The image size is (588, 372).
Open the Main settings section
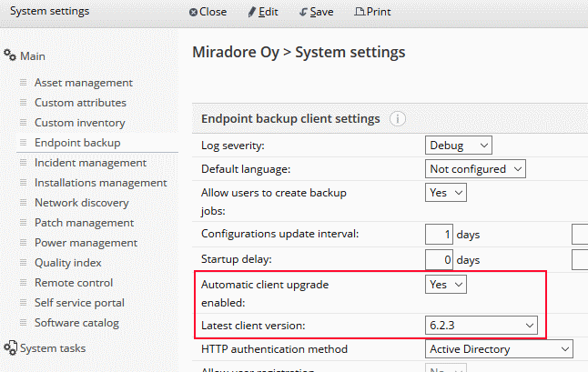tap(33, 56)
